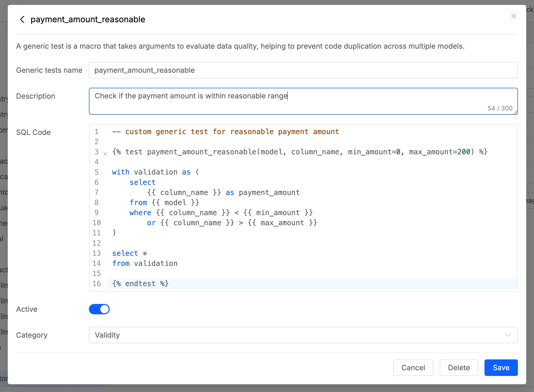Close the dialog with the X icon
The width and height of the screenshot is (534, 392).
pos(514,16)
